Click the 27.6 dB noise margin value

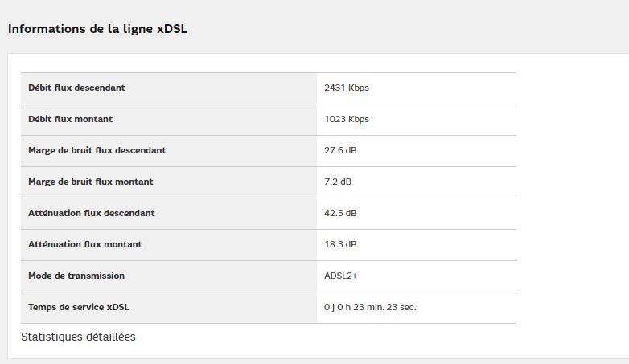(x=340, y=150)
